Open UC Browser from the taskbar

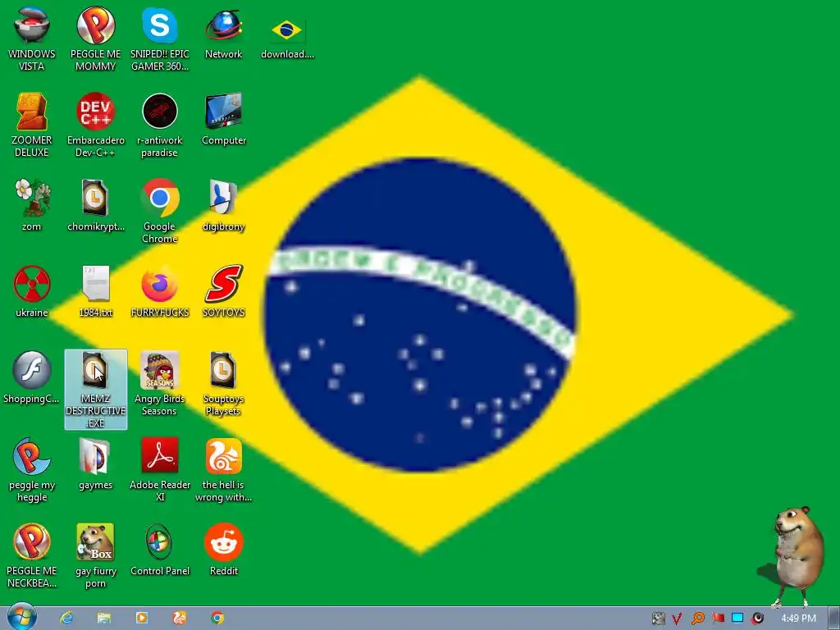[x=180, y=619]
